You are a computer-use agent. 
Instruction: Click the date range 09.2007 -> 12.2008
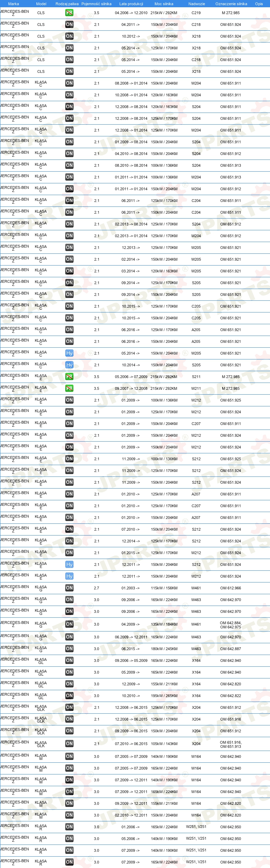point(131,388)
